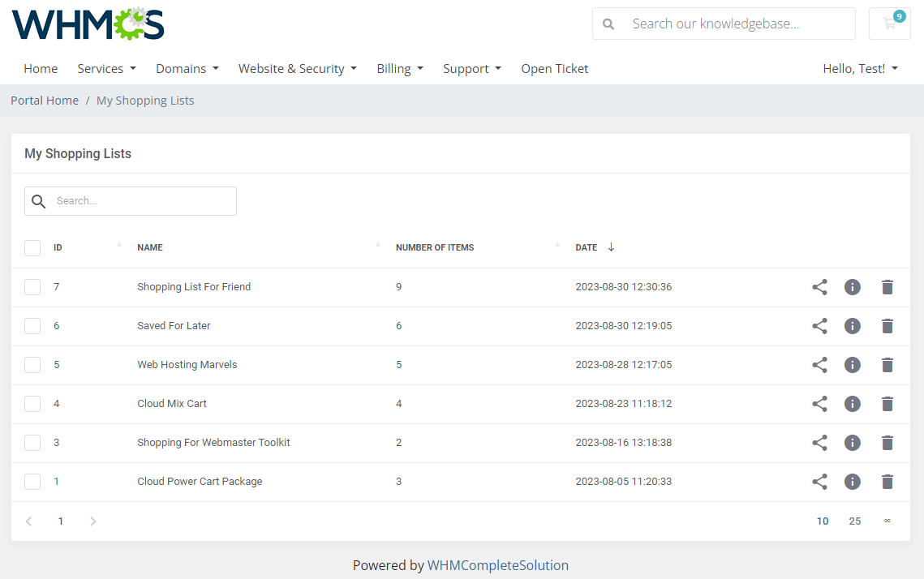Go to the Open Ticket menu item
Viewport: 924px width, 579px height.
(555, 68)
